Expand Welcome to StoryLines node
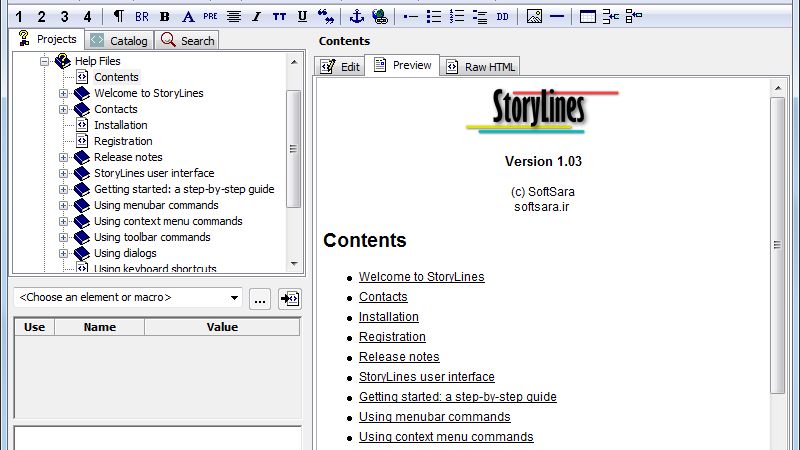Image resolution: width=800 pixels, height=450 pixels. [x=63, y=93]
